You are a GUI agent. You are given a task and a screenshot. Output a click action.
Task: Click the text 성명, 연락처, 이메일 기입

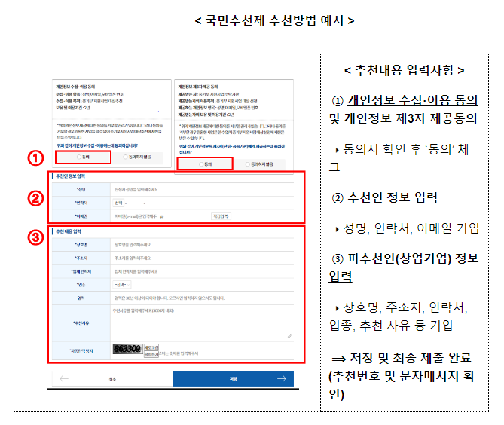click(x=411, y=228)
